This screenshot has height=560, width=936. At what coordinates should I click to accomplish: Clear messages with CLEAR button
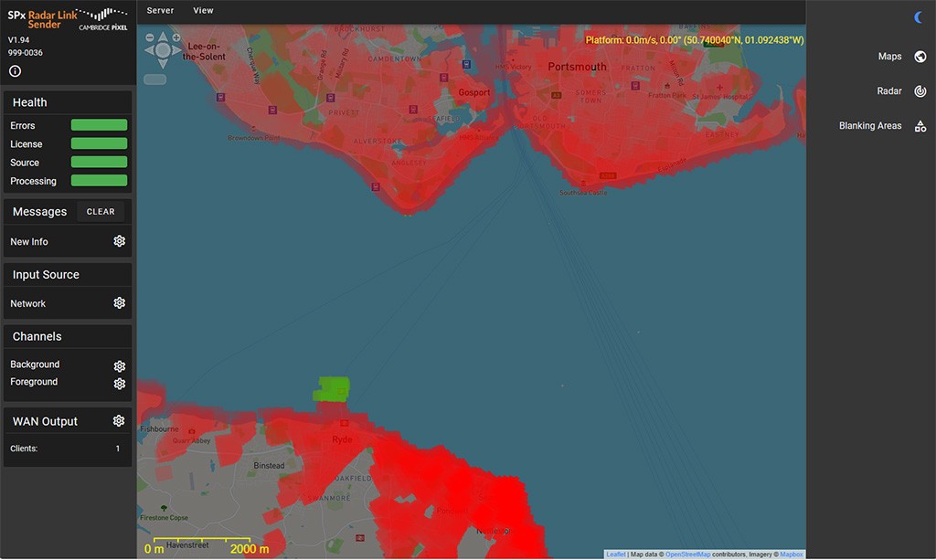[x=101, y=212]
